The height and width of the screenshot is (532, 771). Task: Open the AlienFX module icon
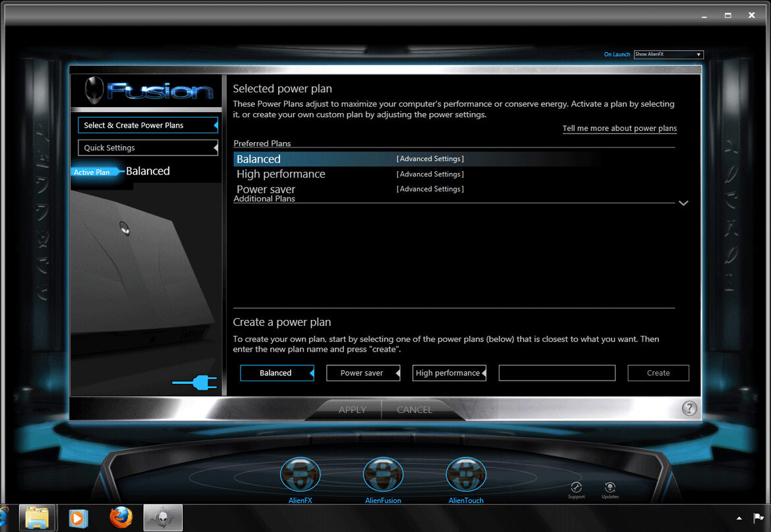(x=300, y=475)
